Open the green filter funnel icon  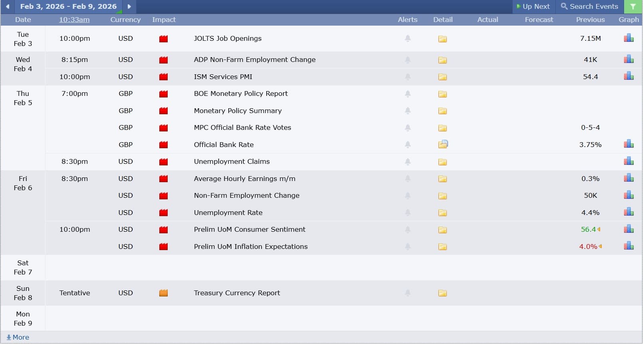coord(634,7)
